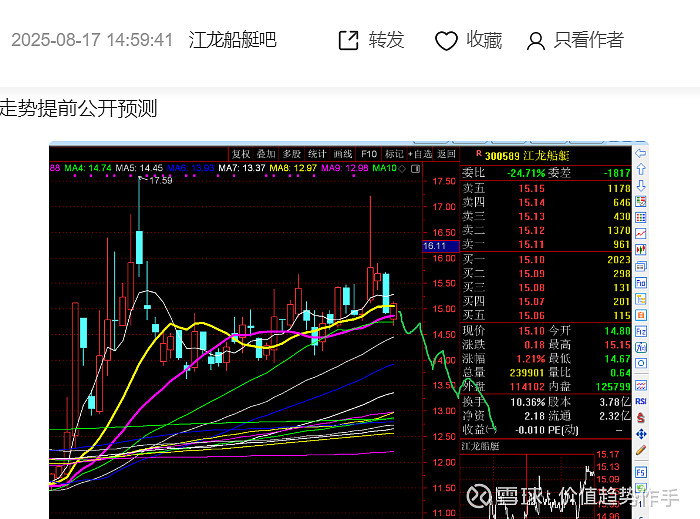Switch to the intraday line chart icon

641,234
